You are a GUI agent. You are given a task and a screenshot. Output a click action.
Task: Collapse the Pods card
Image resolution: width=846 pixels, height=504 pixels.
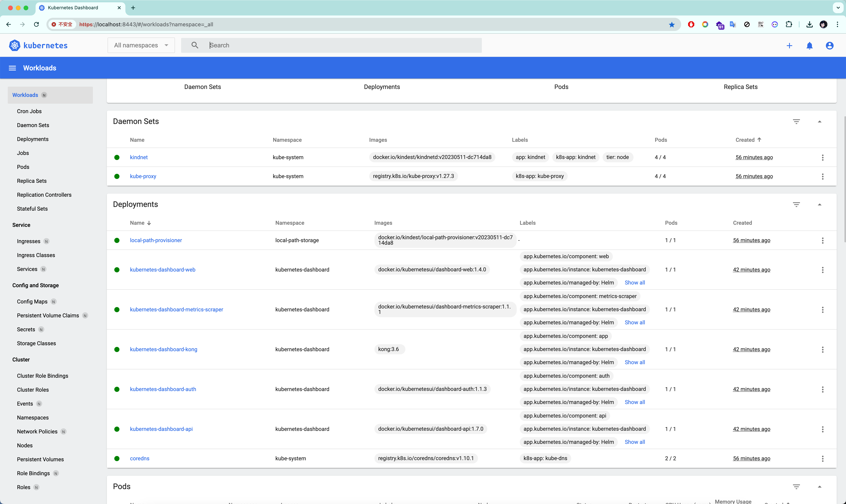[819, 487]
